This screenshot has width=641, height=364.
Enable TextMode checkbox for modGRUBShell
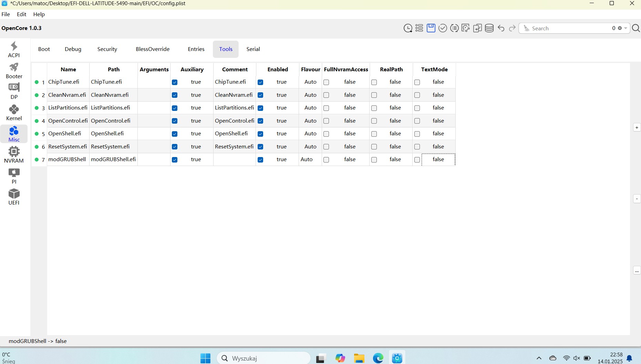417,160
